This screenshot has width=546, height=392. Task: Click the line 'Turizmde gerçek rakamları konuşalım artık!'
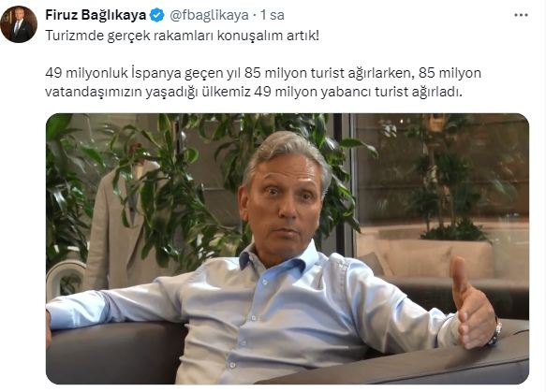coord(182,36)
